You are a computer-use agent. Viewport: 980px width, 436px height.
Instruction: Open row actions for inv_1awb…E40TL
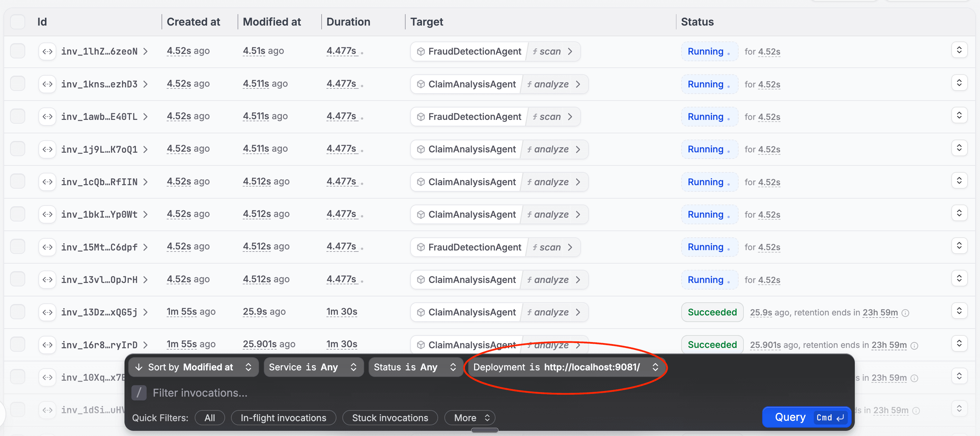point(959,115)
